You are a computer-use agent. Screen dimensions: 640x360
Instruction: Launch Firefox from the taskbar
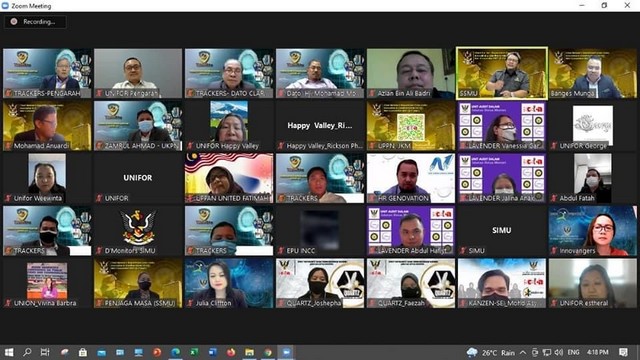231,352
